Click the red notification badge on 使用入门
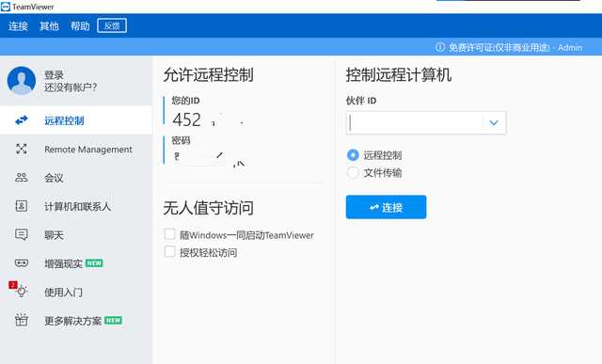Image resolution: width=602 pixels, height=364 pixels. (x=13, y=284)
